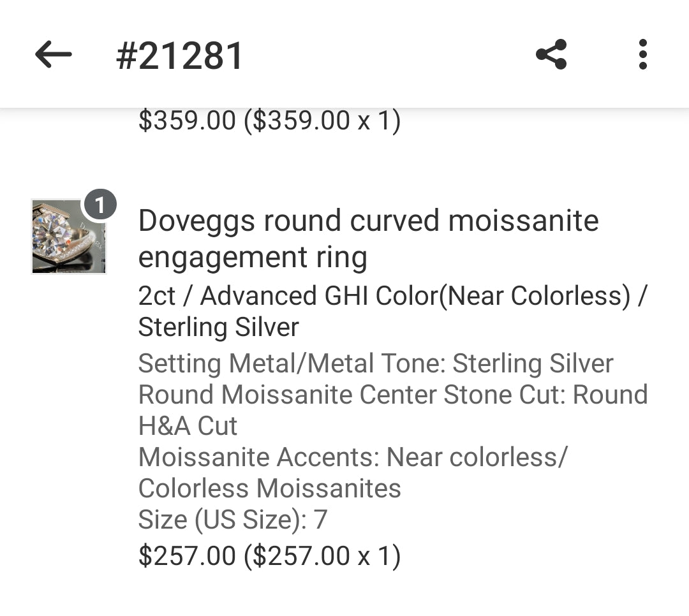Tap the "Sterling Silver" setting metal value
Image resolution: width=689 pixels, height=616 pixels.
coord(533,363)
